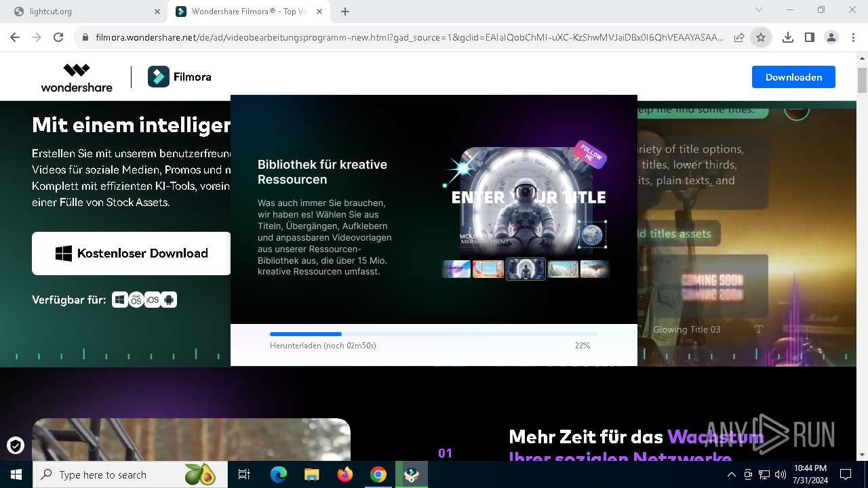Viewport: 868px width, 488px height.
Task: Open Task View on taskbar
Action: [244, 474]
